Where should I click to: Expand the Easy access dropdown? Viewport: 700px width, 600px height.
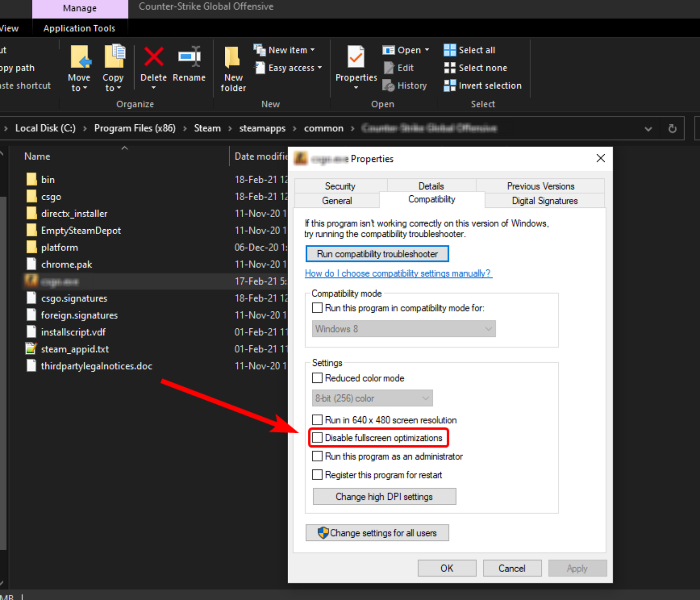320,68
